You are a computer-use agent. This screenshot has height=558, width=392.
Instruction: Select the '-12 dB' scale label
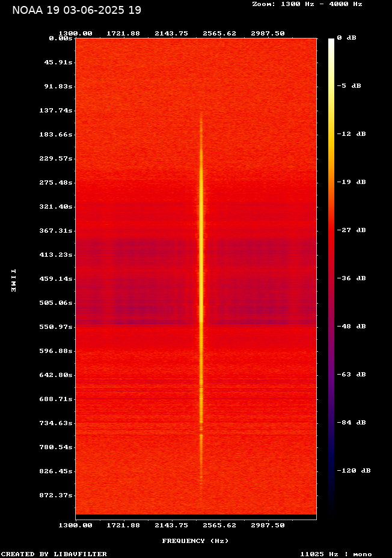tap(352, 134)
